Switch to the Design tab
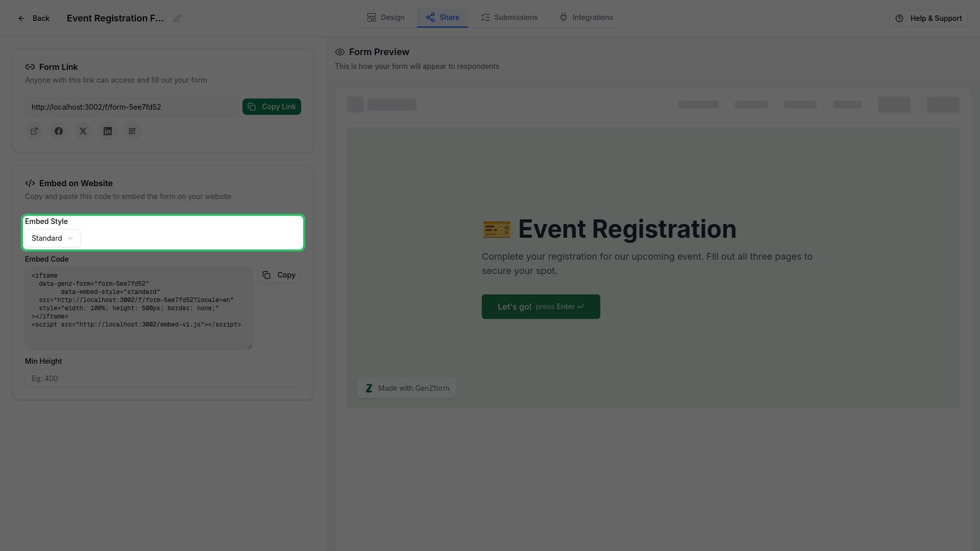This screenshot has width=980, height=551. pyautogui.click(x=385, y=17)
